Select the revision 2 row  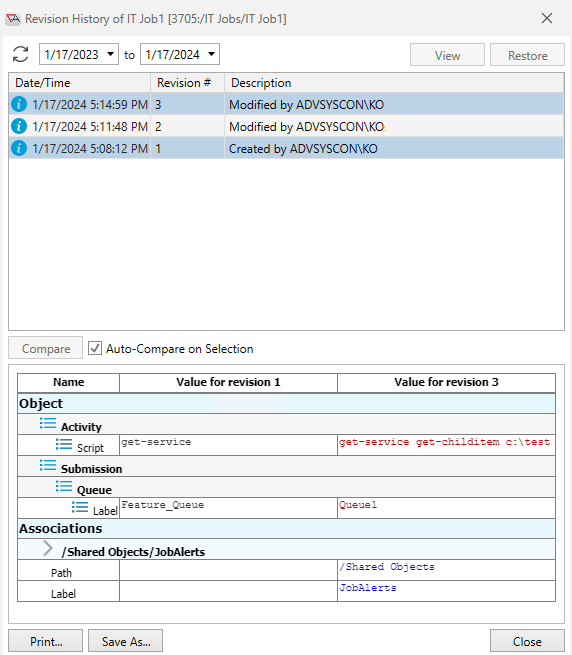click(286, 126)
